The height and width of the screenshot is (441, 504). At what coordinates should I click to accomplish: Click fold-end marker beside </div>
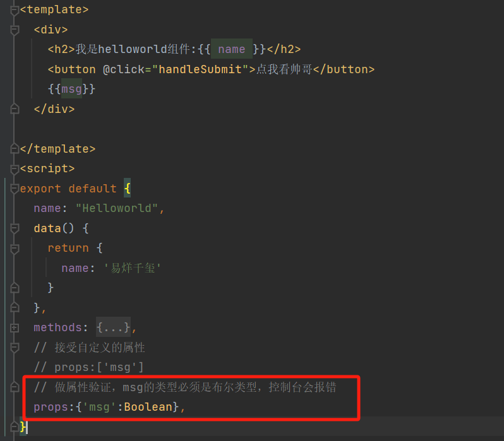tap(15, 109)
